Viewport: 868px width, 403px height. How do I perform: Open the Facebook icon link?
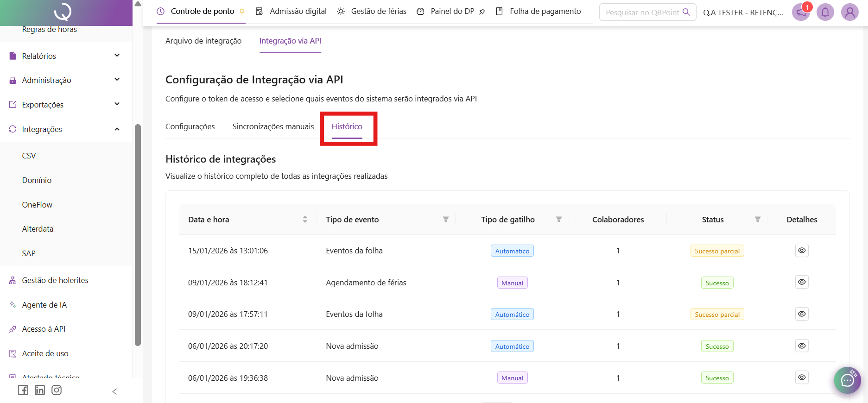23,390
